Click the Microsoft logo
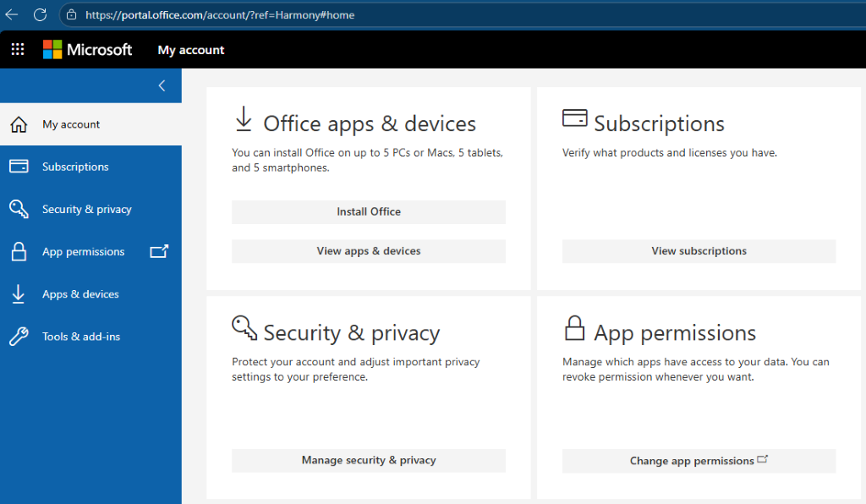 coord(87,49)
